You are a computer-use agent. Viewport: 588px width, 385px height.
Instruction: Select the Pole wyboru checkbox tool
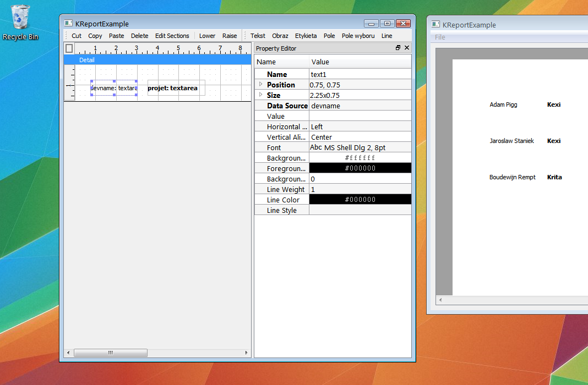tap(358, 36)
